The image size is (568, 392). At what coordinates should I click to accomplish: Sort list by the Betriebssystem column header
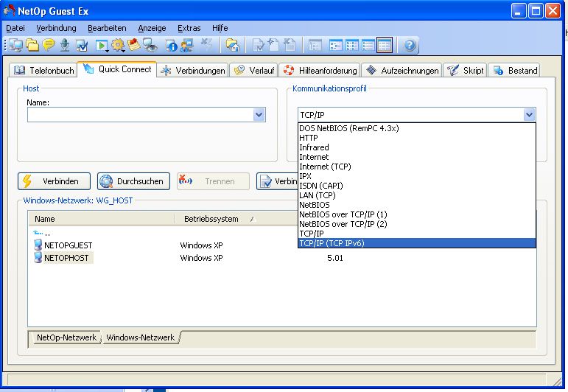click(x=236, y=219)
